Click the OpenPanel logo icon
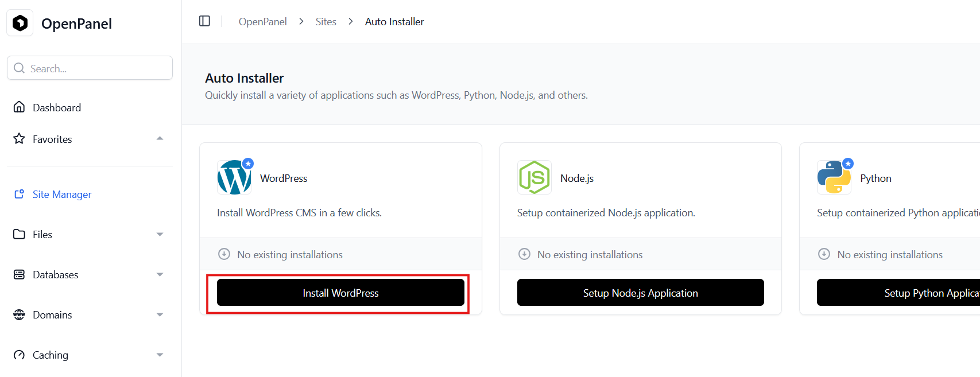980x377 pixels. (x=20, y=23)
